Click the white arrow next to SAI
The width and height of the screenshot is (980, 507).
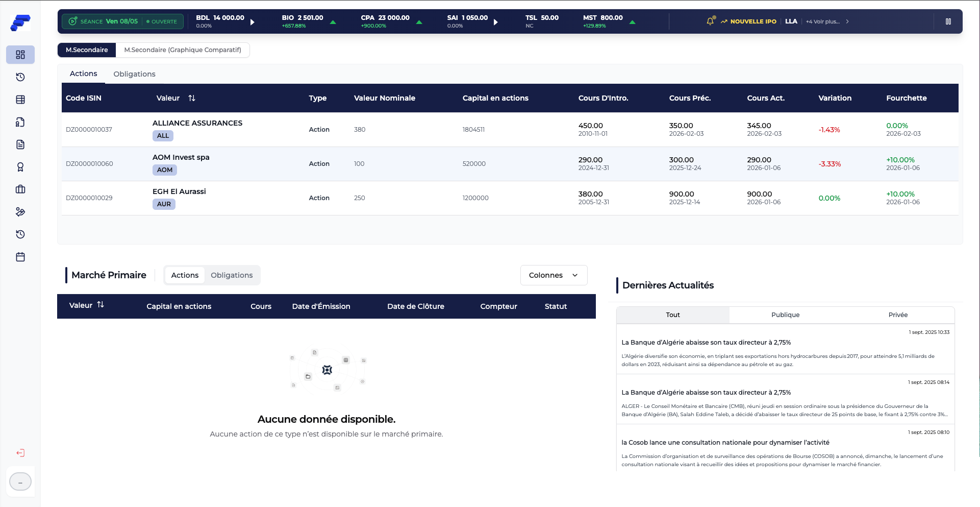click(495, 22)
